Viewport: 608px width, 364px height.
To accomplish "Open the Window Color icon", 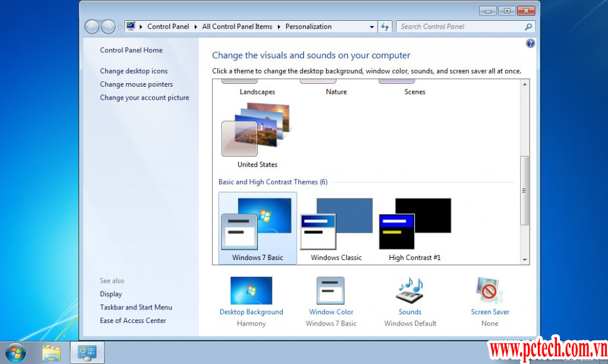I will pos(331,291).
